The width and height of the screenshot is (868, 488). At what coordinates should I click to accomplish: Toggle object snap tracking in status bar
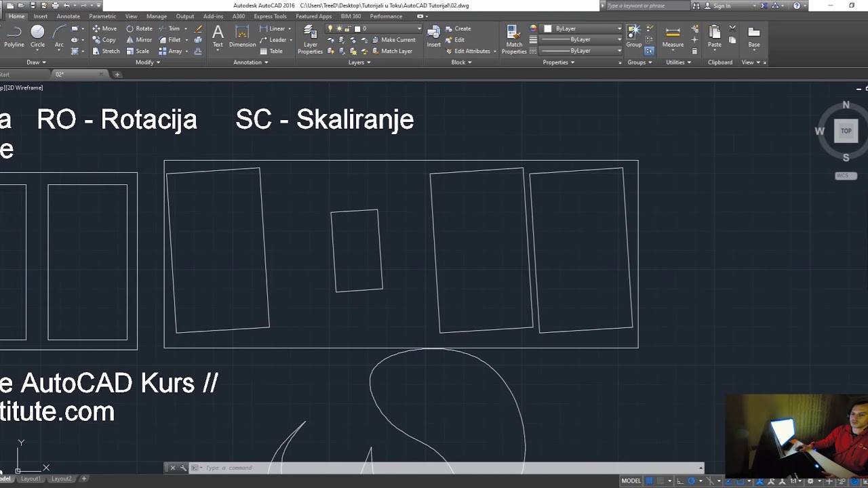728,481
